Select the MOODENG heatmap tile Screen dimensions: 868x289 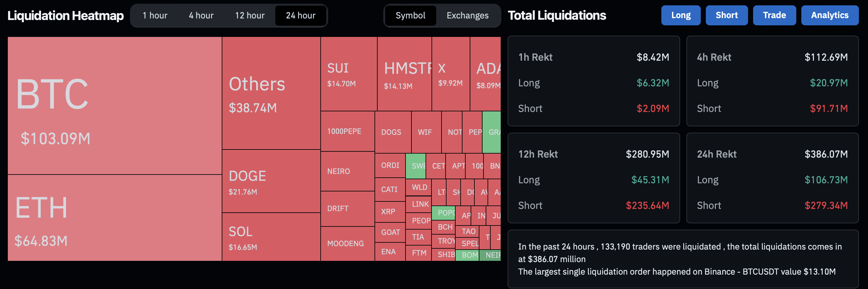(347, 244)
